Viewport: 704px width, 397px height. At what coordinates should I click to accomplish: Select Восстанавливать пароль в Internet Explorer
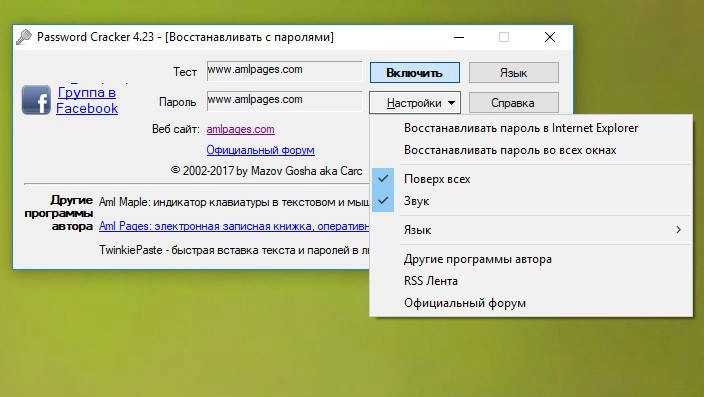click(531, 128)
